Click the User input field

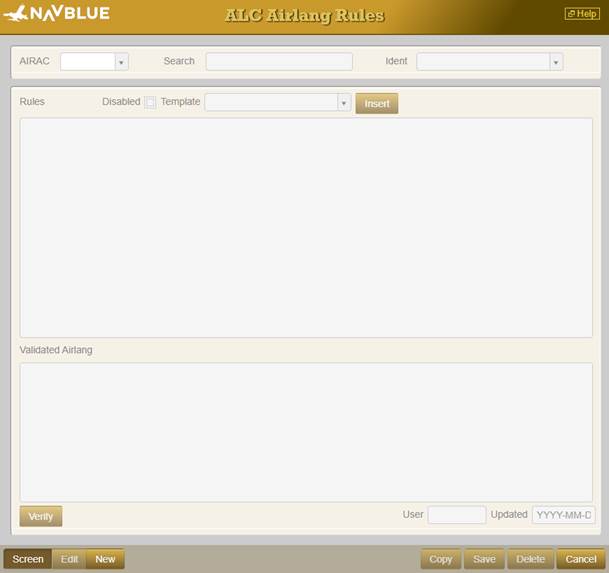(x=456, y=515)
